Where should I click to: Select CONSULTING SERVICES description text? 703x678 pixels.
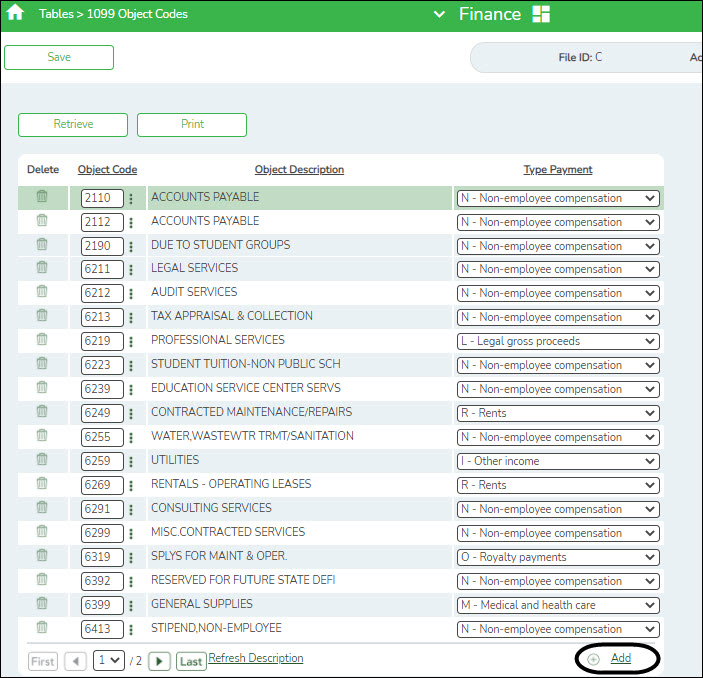tap(211, 508)
